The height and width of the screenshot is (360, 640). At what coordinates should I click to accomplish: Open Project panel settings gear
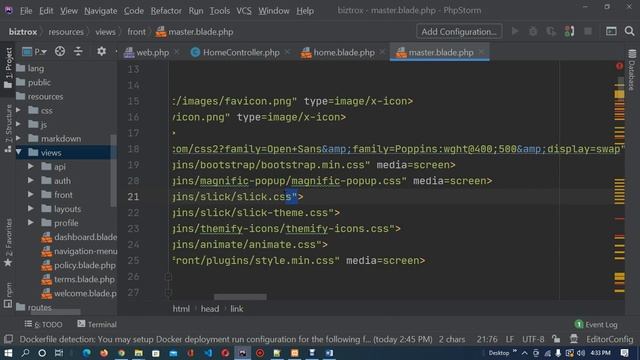click(x=101, y=51)
